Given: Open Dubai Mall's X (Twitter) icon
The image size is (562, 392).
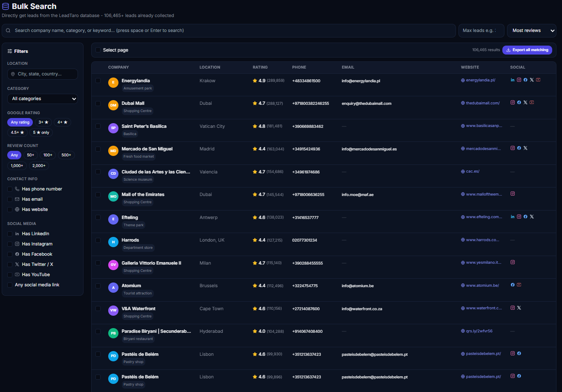Looking at the screenshot, I should click(x=525, y=103).
